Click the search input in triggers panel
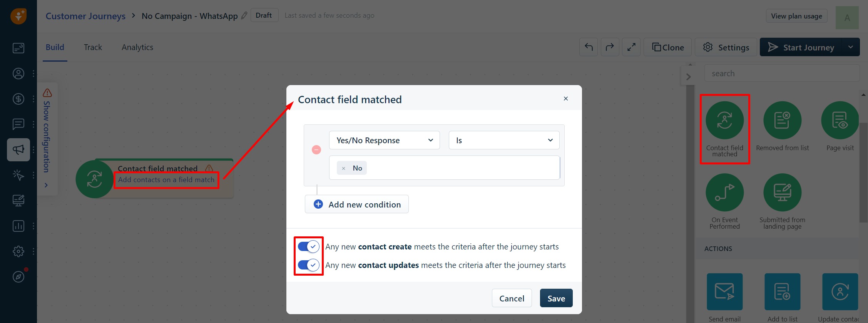 pyautogui.click(x=782, y=73)
